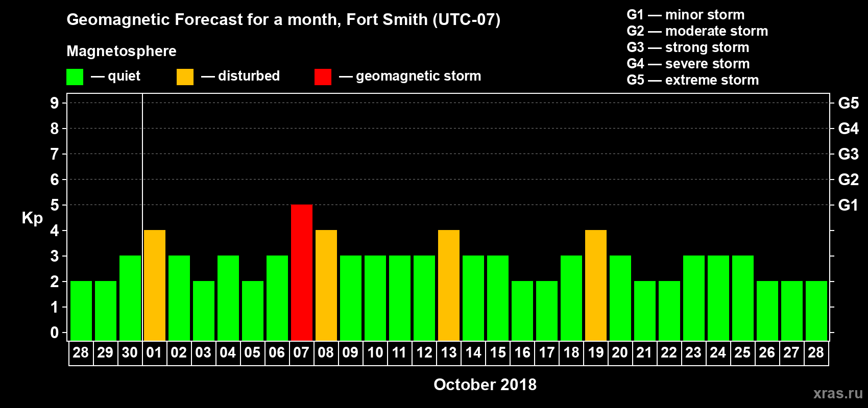Click the green bar for October 21
The height and width of the screenshot is (408, 868).
coord(645,311)
